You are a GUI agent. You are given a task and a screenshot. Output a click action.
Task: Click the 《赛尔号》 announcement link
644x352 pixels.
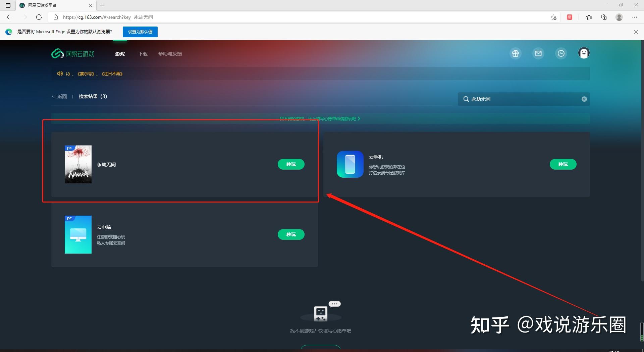86,74
